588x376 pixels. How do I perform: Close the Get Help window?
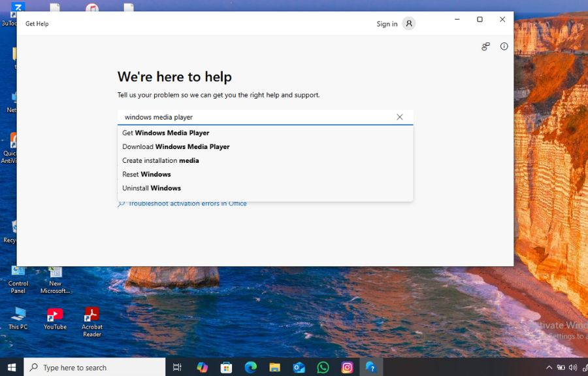tap(502, 19)
